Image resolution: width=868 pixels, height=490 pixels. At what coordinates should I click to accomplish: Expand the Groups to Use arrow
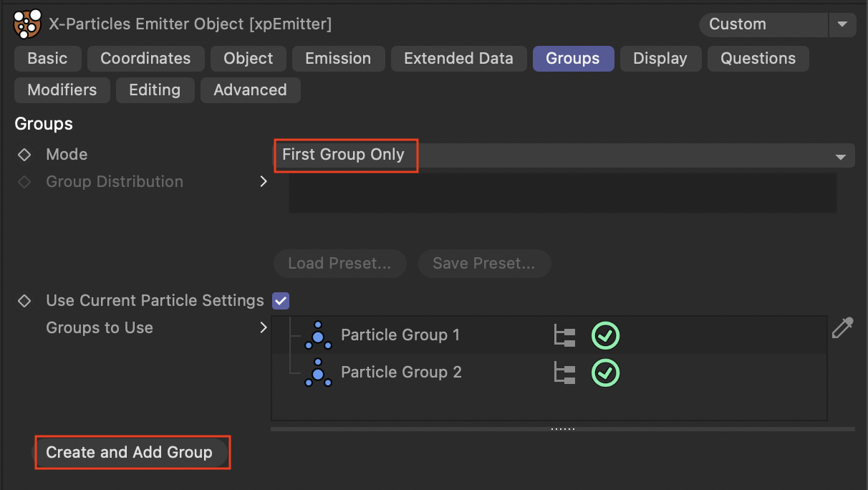[x=264, y=328]
